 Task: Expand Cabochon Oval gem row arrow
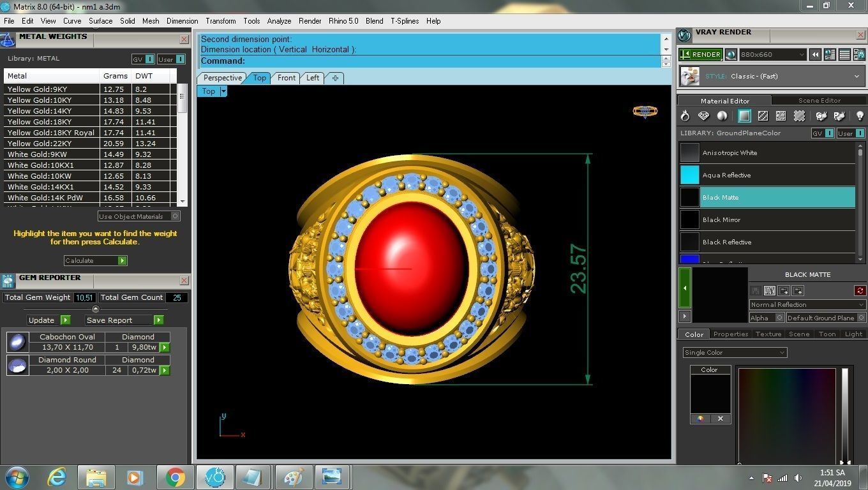click(x=165, y=348)
